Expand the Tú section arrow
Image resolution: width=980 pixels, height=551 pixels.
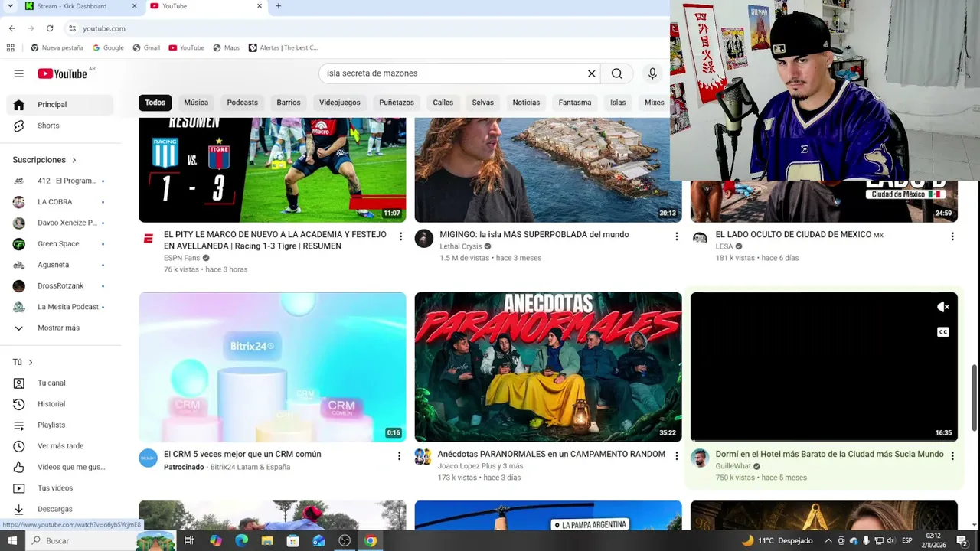31,362
